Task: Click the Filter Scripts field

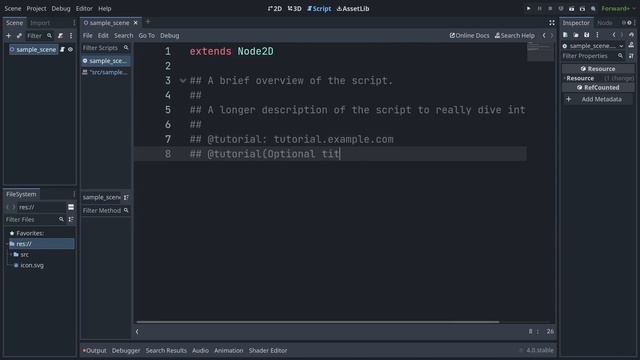Action: (x=106, y=48)
